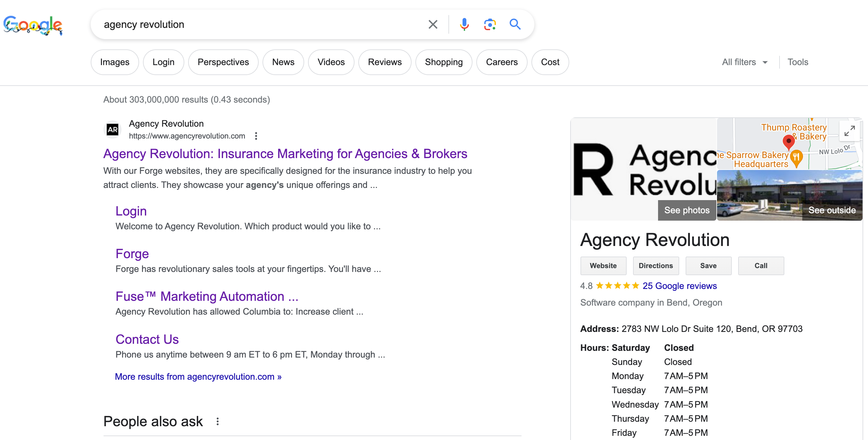
Task: Clear the search box with the X icon
Action: pyautogui.click(x=433, y=24)
